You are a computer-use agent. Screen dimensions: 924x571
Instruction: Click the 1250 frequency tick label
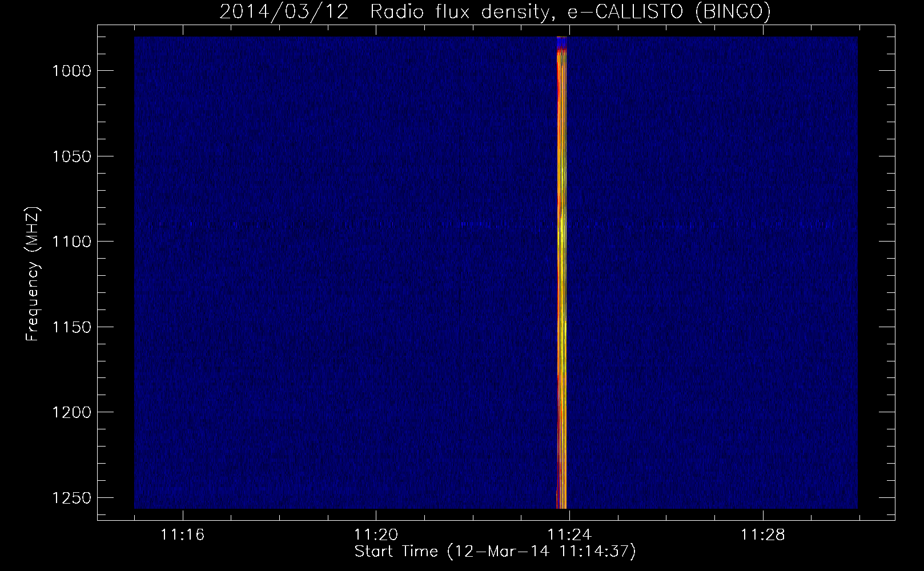click(x=71, y=498)
